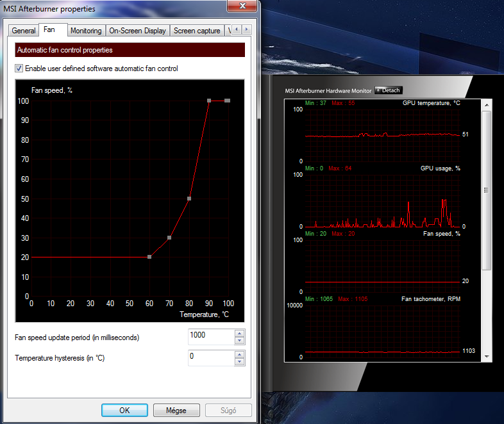Screen dimensions: 504x424
Task: Detach the Hardware Monitor window
Action: point(389,90)
